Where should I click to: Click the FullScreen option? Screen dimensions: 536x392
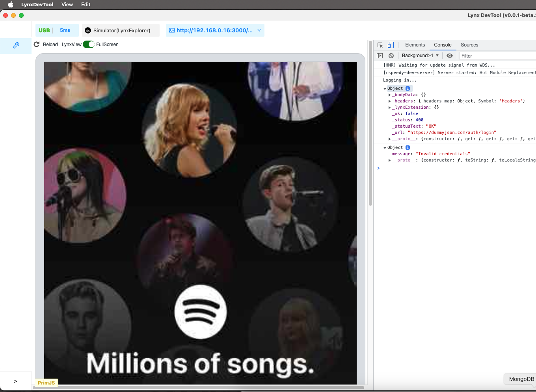pyautogui.click(x=107, y=45)
